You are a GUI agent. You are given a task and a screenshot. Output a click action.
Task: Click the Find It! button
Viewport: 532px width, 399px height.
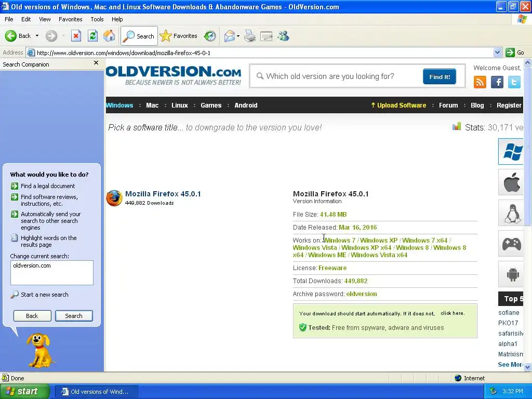[x=440, y=77]
